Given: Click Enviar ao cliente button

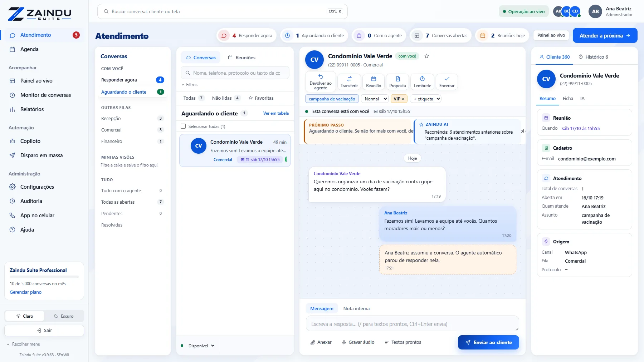Looking at the screenshot, I should [x=488, y=342].
